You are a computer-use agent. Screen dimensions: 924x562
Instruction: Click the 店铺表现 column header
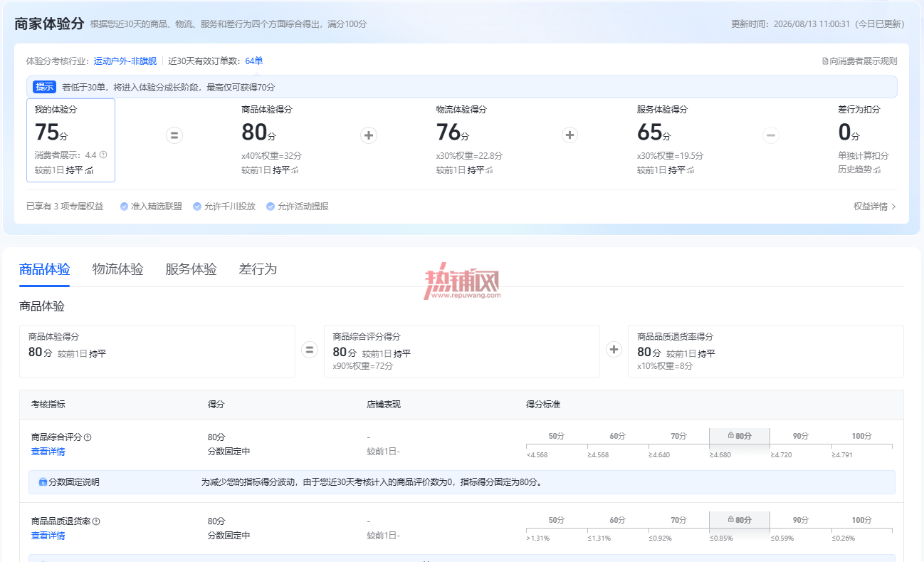tap(384, 405)
